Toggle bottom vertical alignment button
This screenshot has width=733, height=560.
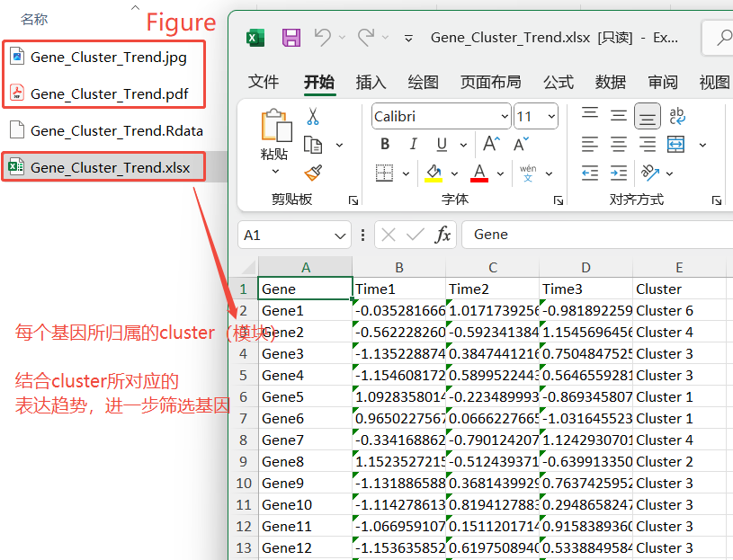(x=647, y=115)
